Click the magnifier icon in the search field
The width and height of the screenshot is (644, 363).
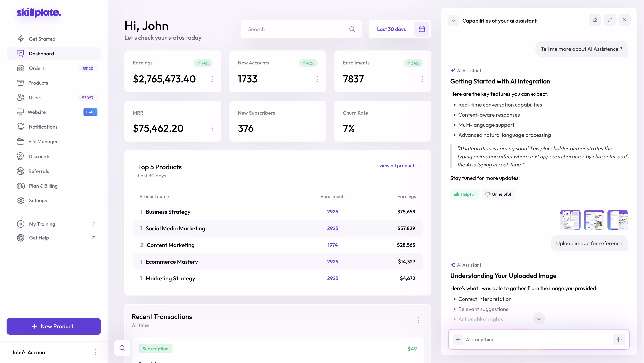[352, 29]
